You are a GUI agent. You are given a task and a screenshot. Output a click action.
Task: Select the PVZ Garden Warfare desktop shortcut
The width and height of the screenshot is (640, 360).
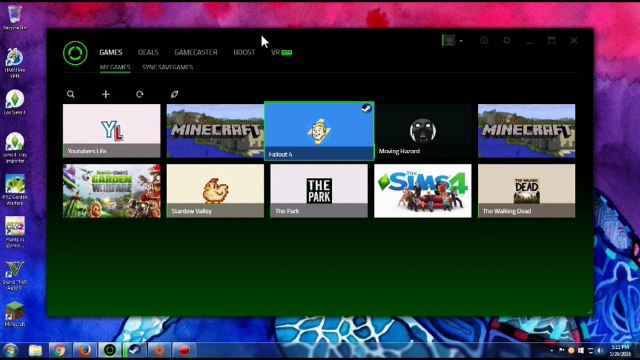(15, 190)
